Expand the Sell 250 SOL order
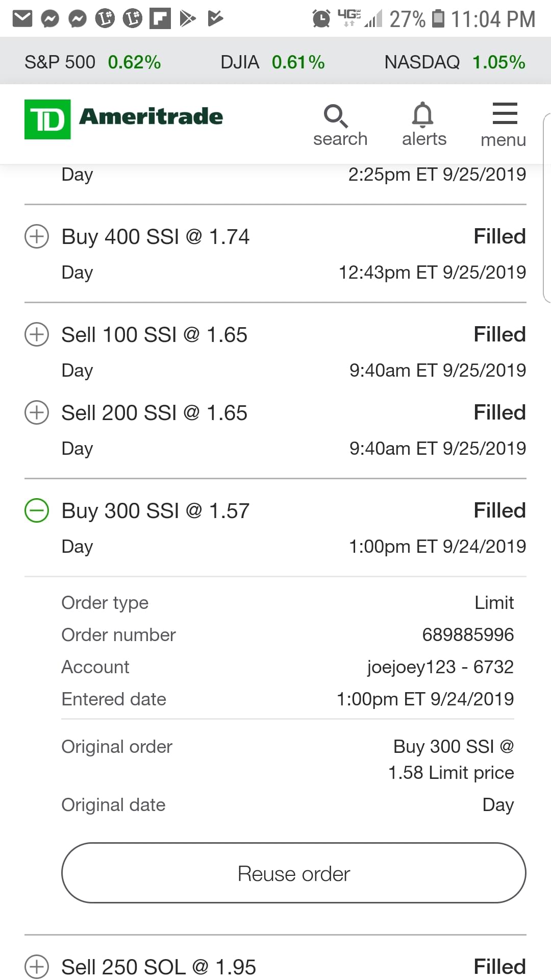This screenshot has height=980, width=551. pos(37,966)
